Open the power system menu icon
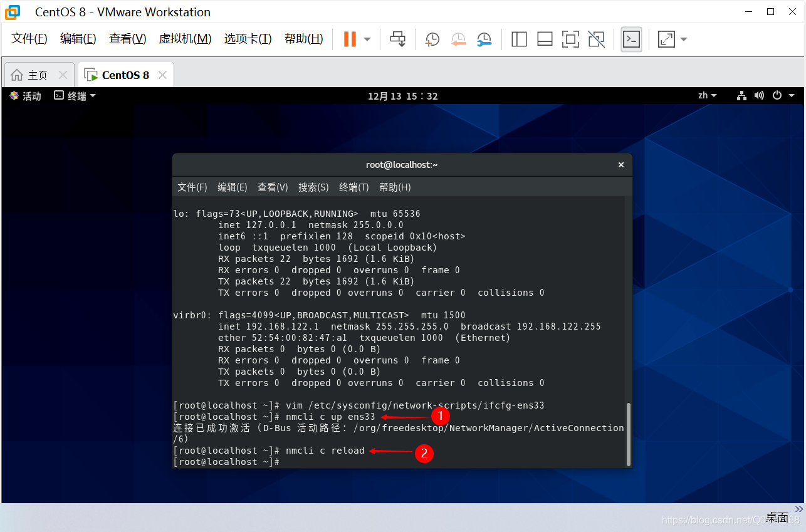Image resolution: width=806 pixels, height=532 pixels. 777,96
